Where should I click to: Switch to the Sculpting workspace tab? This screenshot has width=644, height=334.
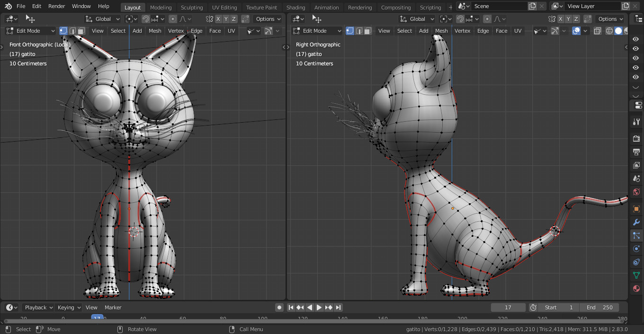point(191,7)
